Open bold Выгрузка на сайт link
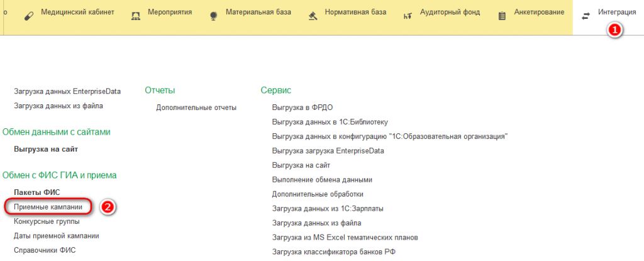This screenshot has height=261, width=644. (46, 149)
